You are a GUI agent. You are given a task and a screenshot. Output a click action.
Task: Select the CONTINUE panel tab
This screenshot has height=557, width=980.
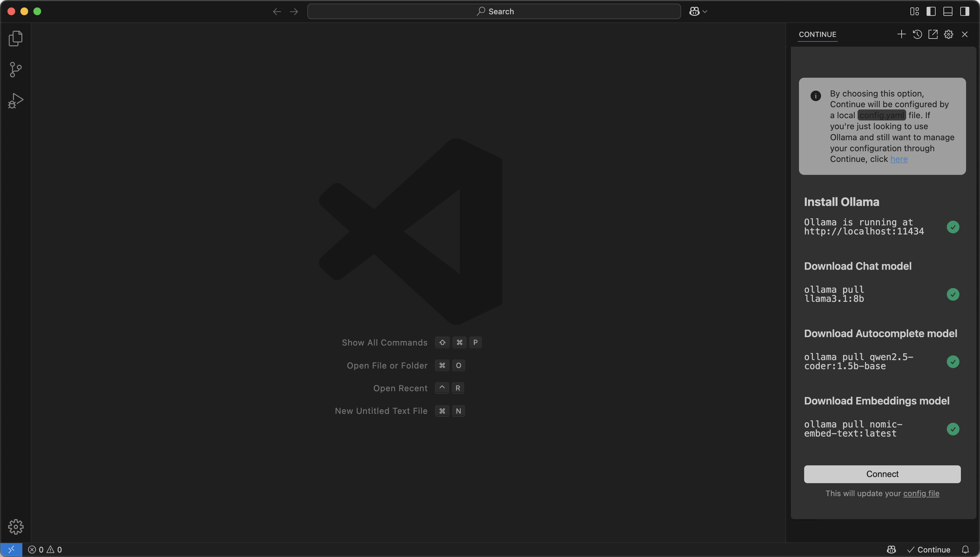(817, 34)
